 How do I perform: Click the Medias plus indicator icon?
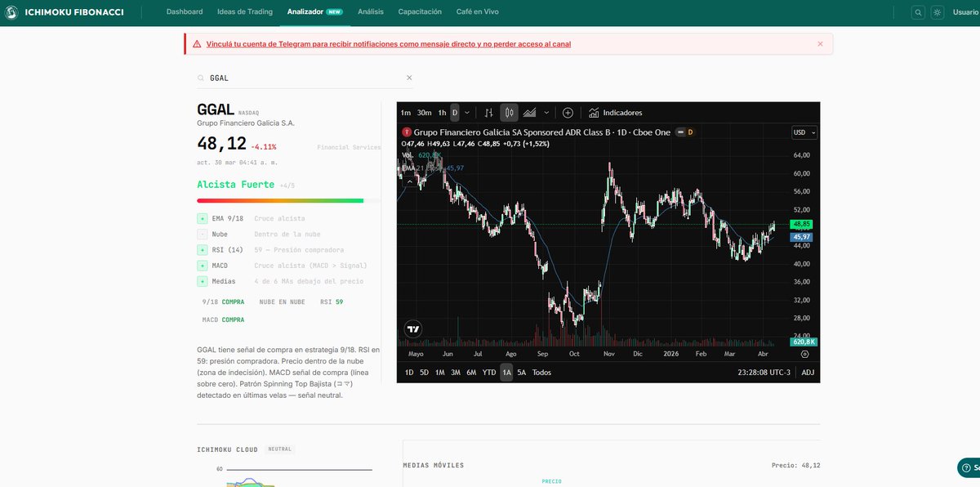pyautogui.click(x=202, y=281)
